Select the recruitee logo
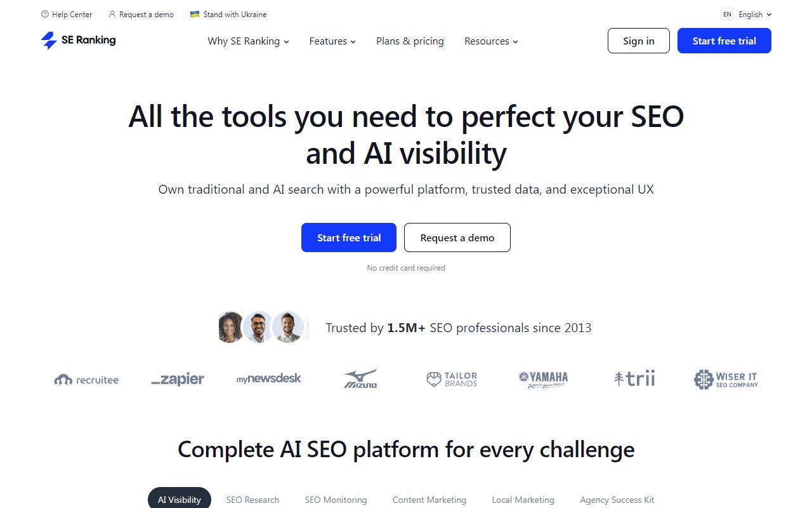The width and height of the screenshot is (812, 508). (86, 379)
